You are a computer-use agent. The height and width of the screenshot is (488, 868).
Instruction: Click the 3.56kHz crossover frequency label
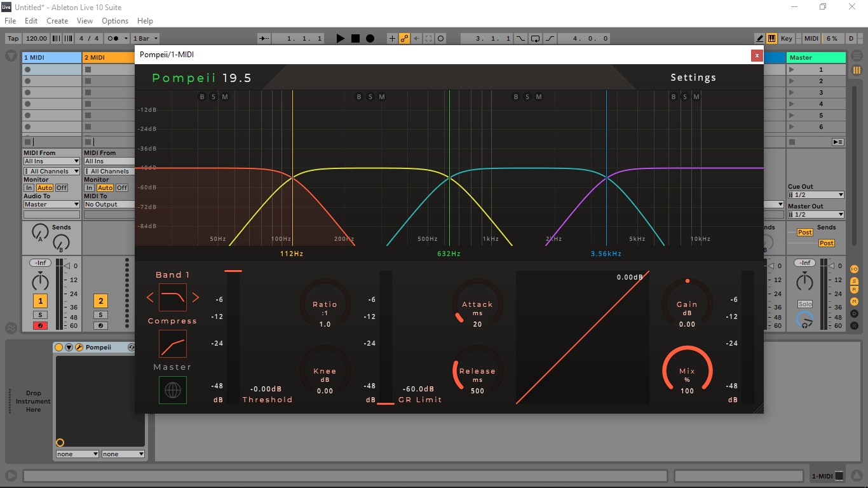point(606,254)
